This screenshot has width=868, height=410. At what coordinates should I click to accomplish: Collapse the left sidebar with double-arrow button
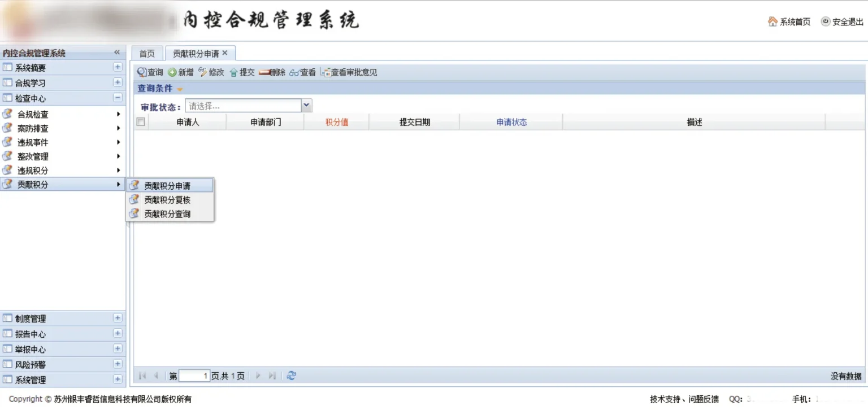117,53
